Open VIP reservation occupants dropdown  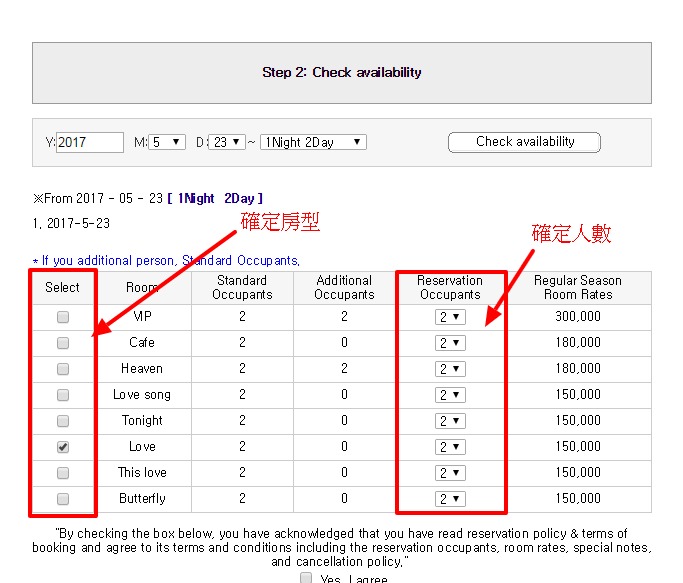tap(450, 317)
